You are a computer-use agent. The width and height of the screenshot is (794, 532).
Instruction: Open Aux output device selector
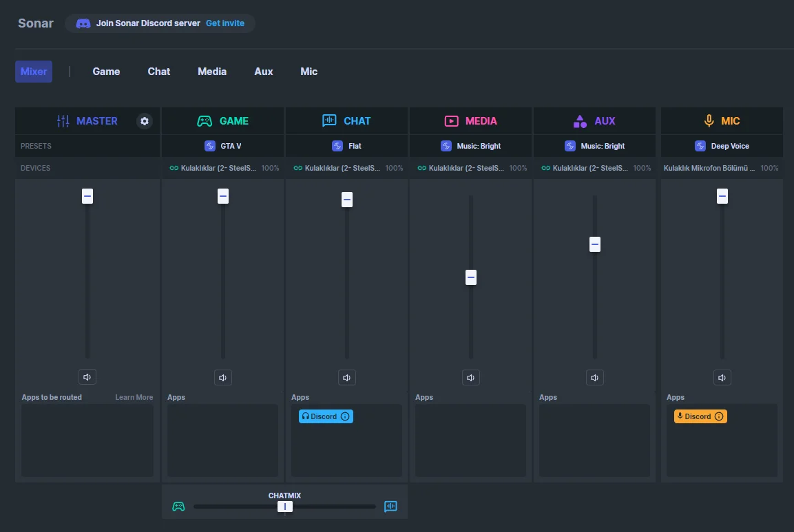coord(595,168)
